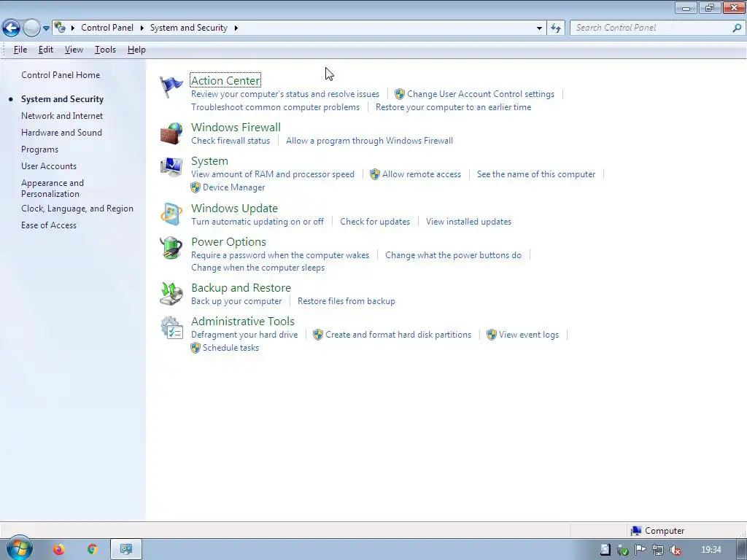This screenshot has width=747, height=560.
Task: Click the muted volume tray icon
Action: point(675,550)
